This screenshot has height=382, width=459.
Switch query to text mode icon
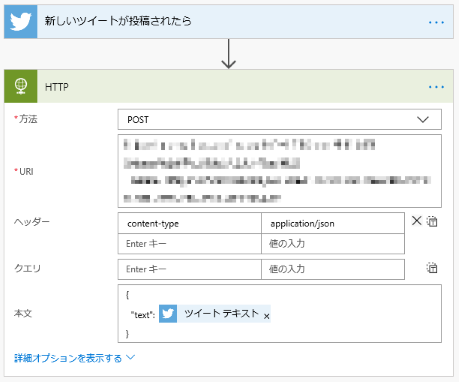[x=432, y=268]
